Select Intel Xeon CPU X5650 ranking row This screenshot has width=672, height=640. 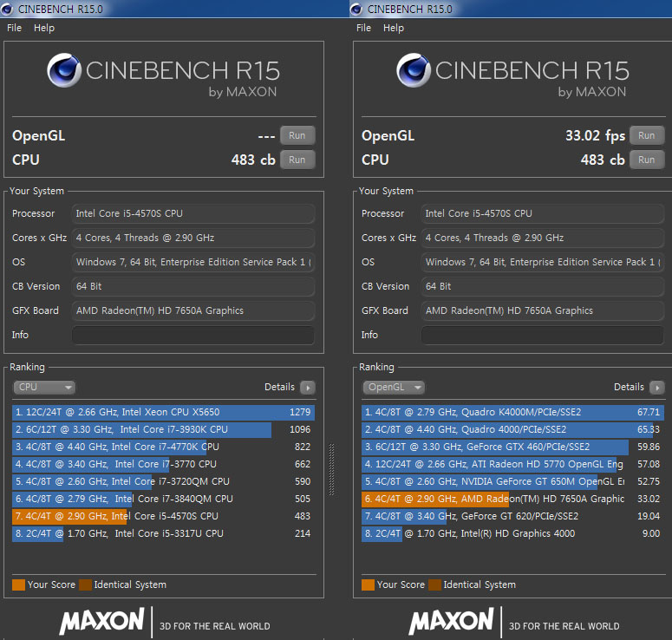coord(163,413)
